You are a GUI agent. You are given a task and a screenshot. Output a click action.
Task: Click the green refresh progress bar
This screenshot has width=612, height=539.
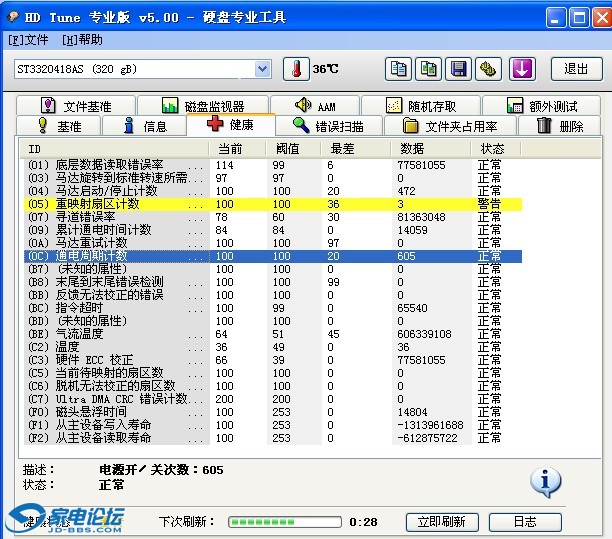click(284, 522)
